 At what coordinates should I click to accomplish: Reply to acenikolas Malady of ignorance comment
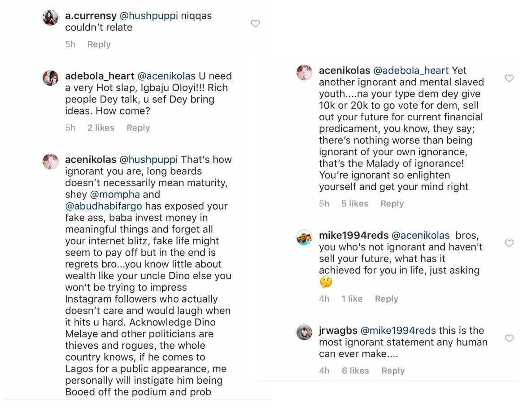392,203
